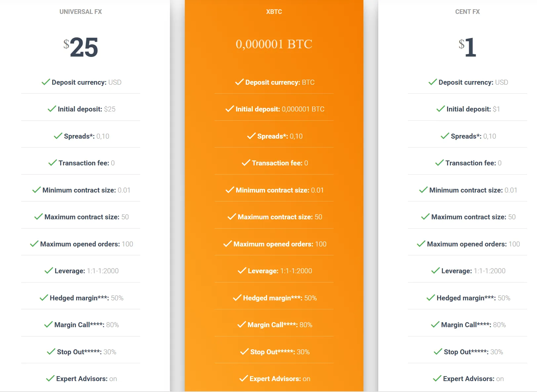Click the checkmark beside Cent FX Maximum contract size
This screenshot has width=537, height=392.
click(x=426, y=217)
